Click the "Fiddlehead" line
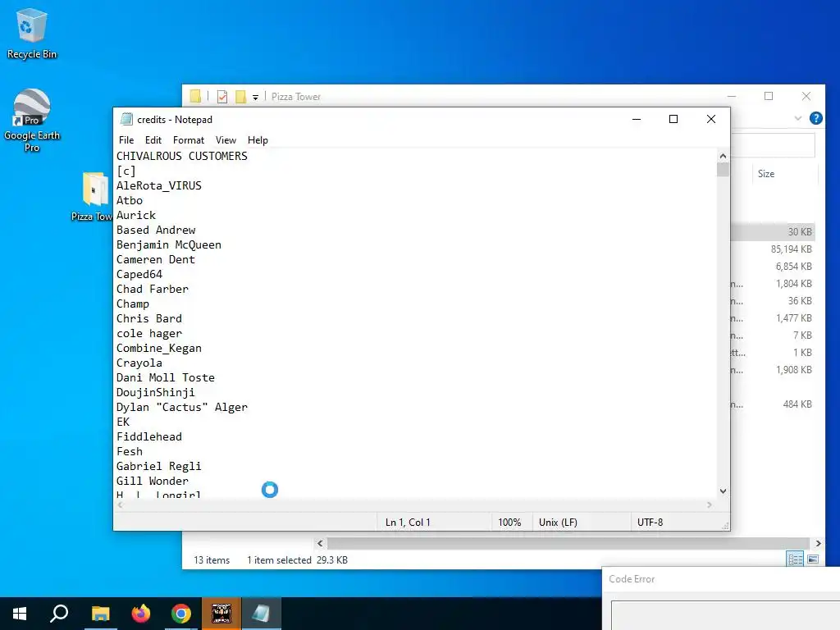 149,436
